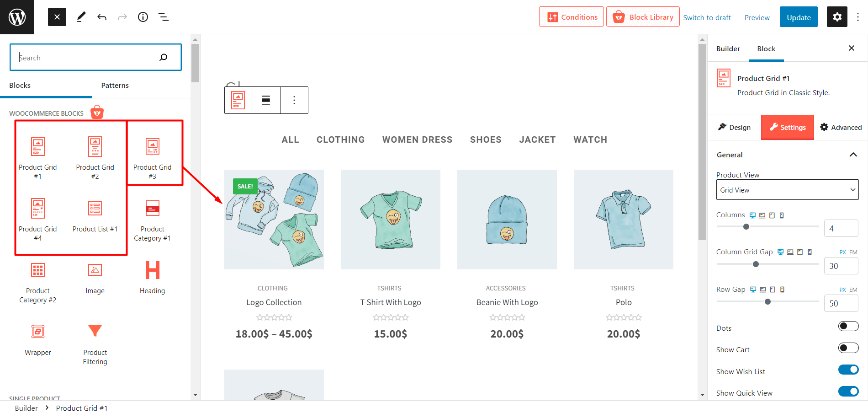Open the Design tab in block settings

(x=734, y=127)
